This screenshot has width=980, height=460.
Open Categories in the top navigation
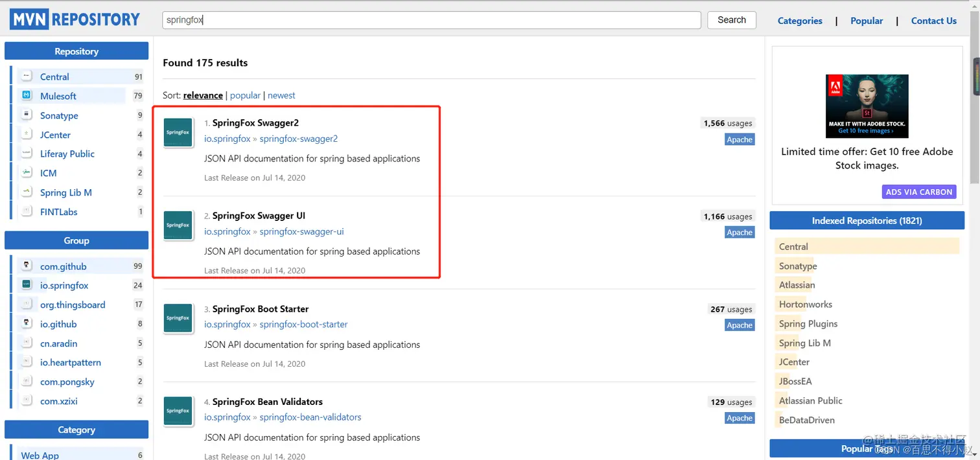click(x=800, y=21)
